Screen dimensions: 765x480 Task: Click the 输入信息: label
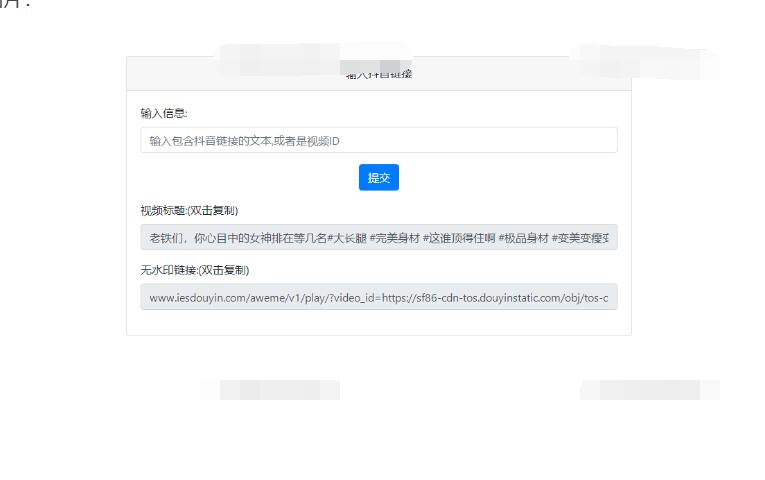point(164,113)
